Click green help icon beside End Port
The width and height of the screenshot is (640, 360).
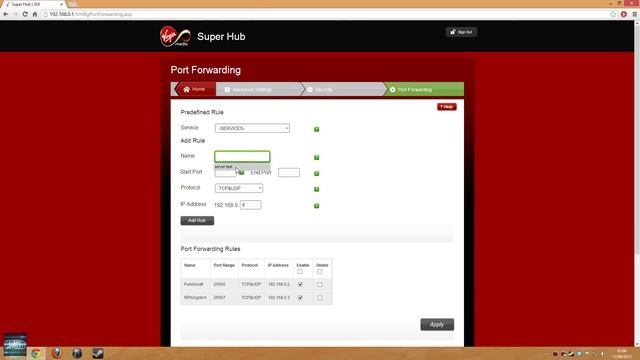(x=316, y=173)
